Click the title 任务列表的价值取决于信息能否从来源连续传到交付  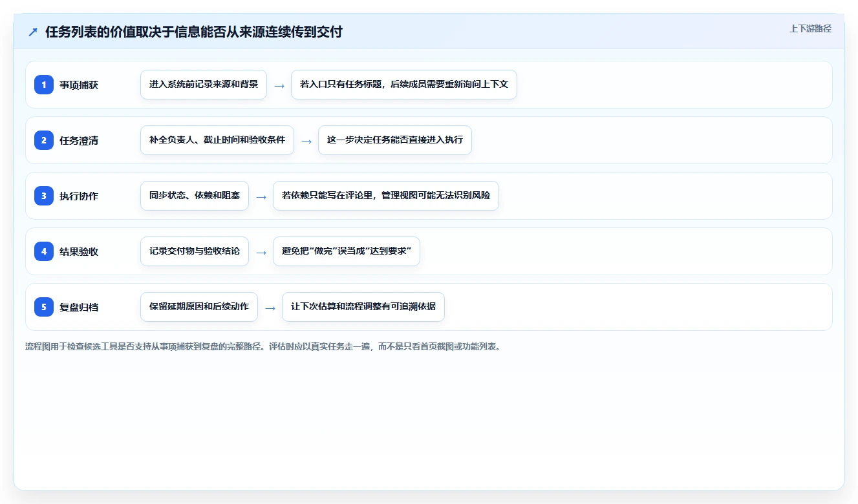tap(193, 32)
